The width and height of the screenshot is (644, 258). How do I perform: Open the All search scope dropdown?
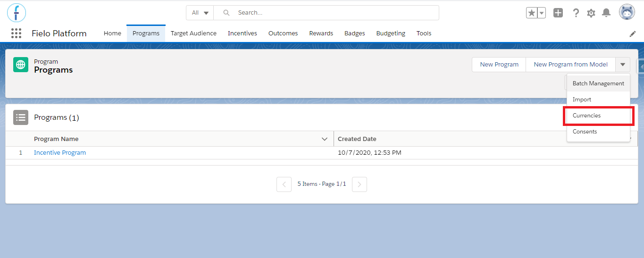tap(200, 13)
